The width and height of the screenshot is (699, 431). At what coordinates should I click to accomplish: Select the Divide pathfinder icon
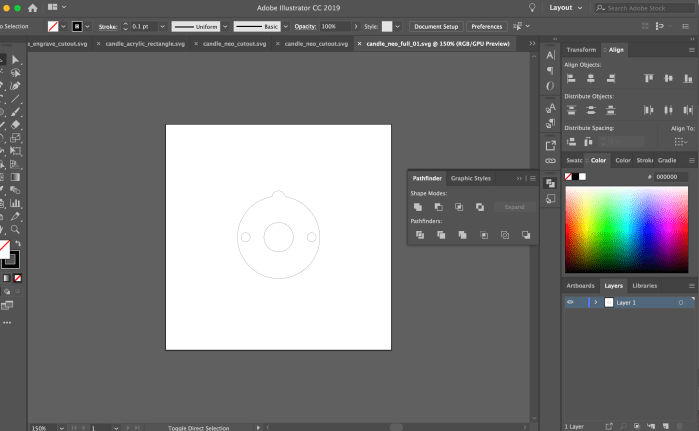tap(419, 234)
